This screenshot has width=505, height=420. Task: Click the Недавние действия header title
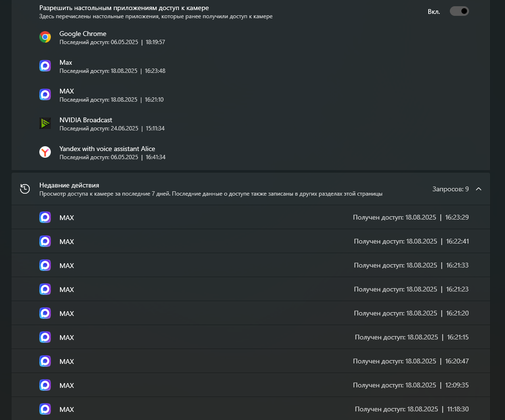(x=69, y=185)
